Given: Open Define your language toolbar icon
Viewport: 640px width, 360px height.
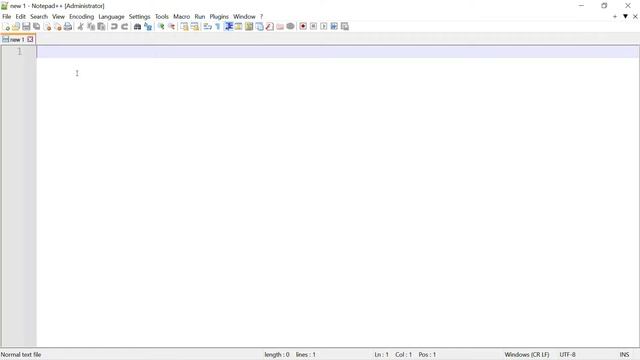Looking at the screenshot, I should coord(238,27).
